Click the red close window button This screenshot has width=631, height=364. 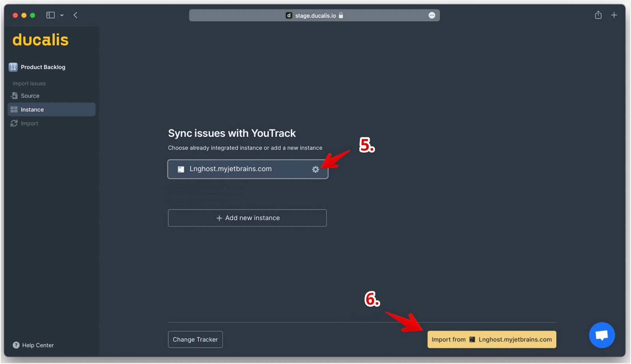[x=15, y=15]
